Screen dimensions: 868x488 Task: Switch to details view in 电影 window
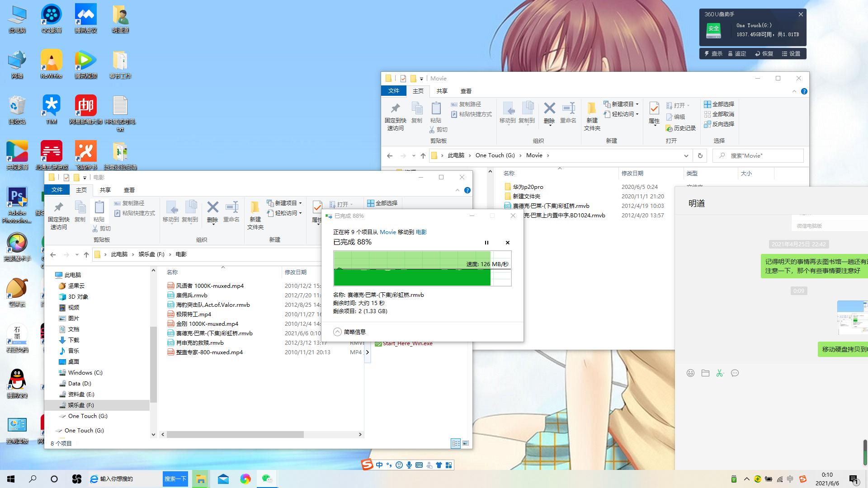click(x=456, y=443)
